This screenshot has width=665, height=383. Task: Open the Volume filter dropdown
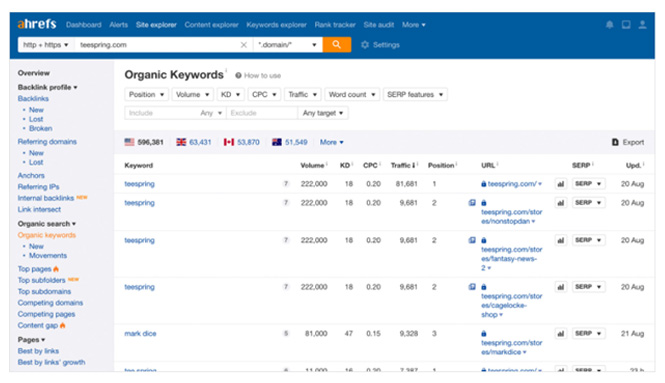[x=192, y=95]
